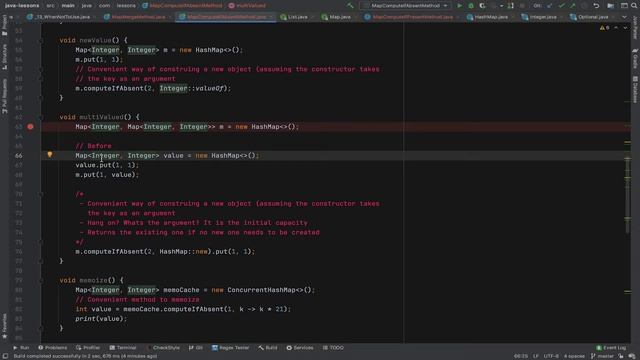Click the LF line separator status item
This screenshot has width=640, height=360.
click(x=536, y=356)
